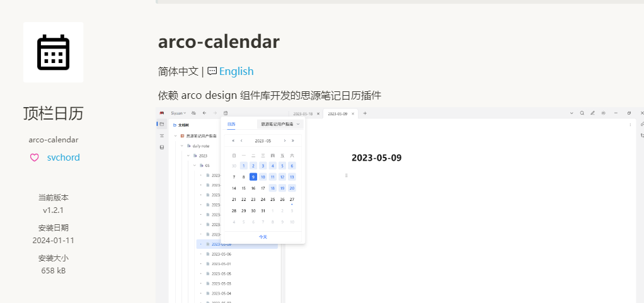Select day 18 in the calendar
This screenshot has height=303, width=644.
(x=273, y=188)
